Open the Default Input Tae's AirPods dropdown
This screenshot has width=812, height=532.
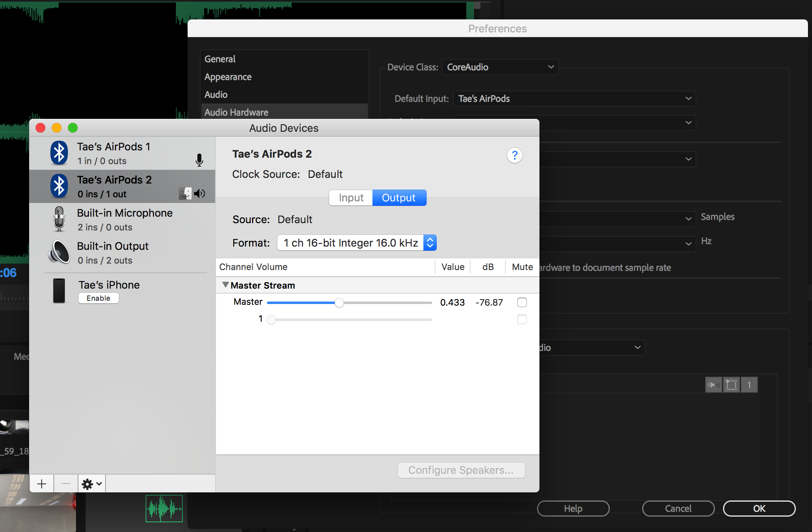pyautogui.click(x=574, y=99)
